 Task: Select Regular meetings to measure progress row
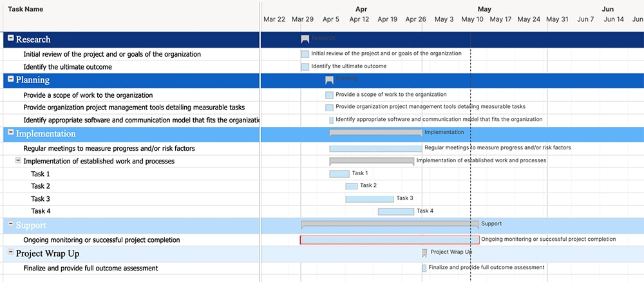click(109, 149)
